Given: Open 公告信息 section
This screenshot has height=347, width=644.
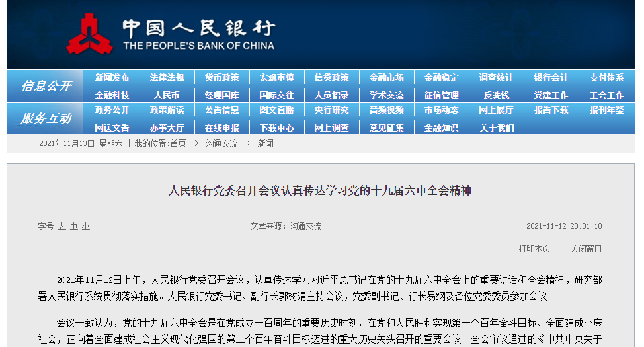Looking at the screenshot, I should point(221,110).
